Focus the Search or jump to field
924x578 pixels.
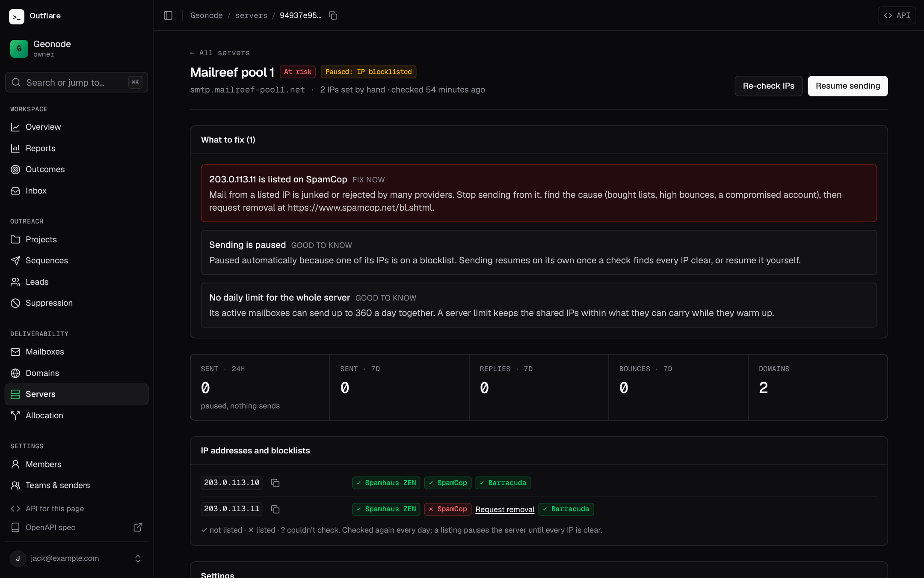(x=77, y=82)
